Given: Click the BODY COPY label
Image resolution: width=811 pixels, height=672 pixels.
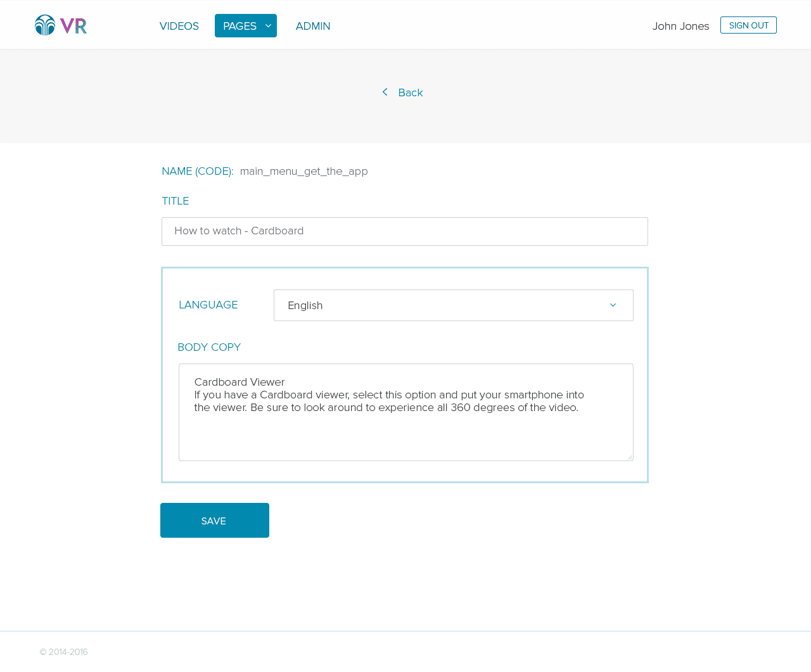Looking at the screenshot, I should [209, 347].
